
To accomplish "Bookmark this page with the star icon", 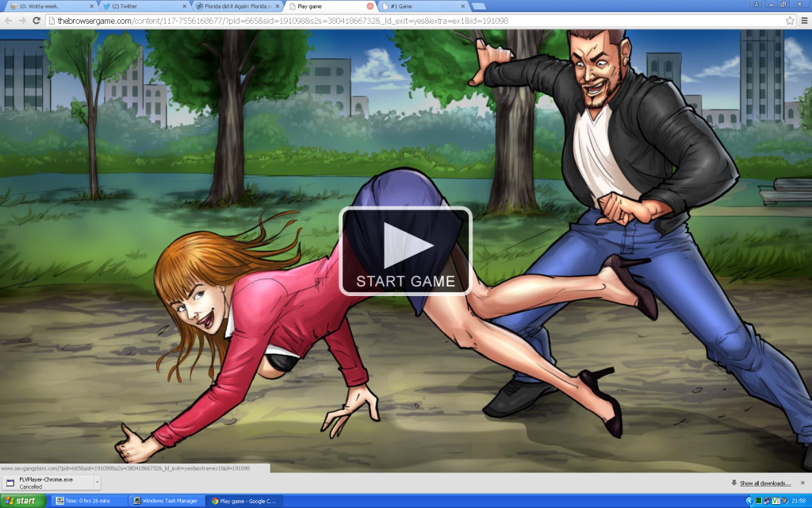I will [790, 21].
